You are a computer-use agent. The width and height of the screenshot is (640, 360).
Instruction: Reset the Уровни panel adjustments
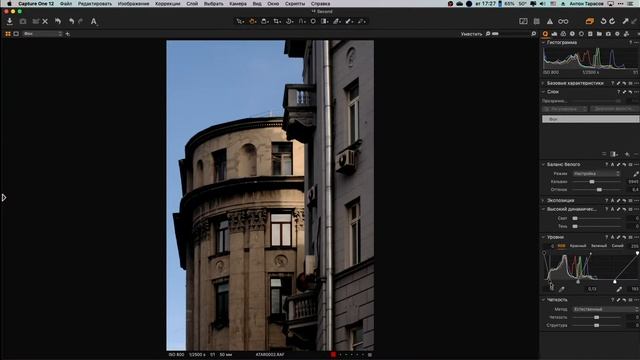point(624,237)
